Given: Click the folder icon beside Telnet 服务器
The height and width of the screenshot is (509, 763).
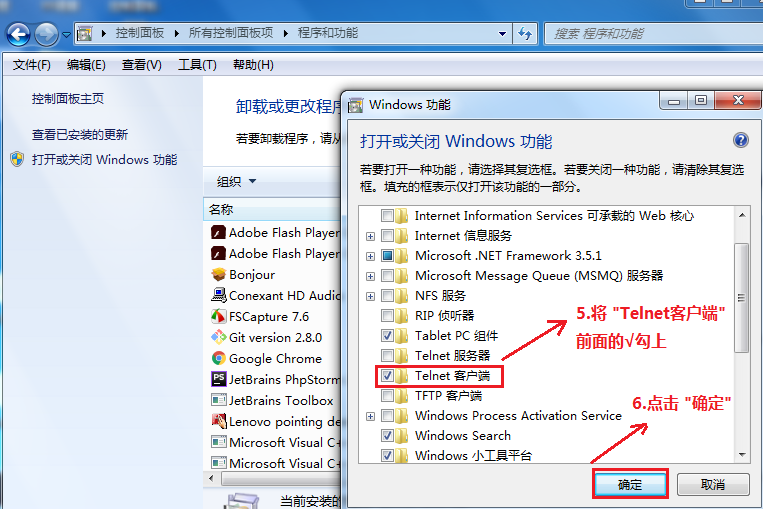Looking at the screenshot, I should click(x=401, y=356).
